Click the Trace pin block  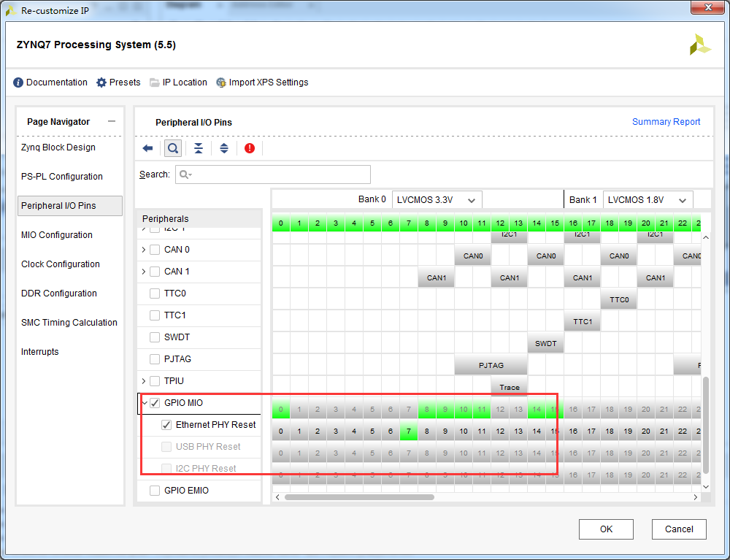click(510, 387)
